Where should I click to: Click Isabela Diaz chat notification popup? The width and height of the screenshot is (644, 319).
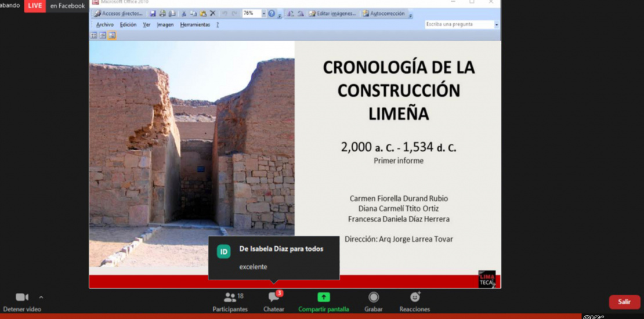274,258
